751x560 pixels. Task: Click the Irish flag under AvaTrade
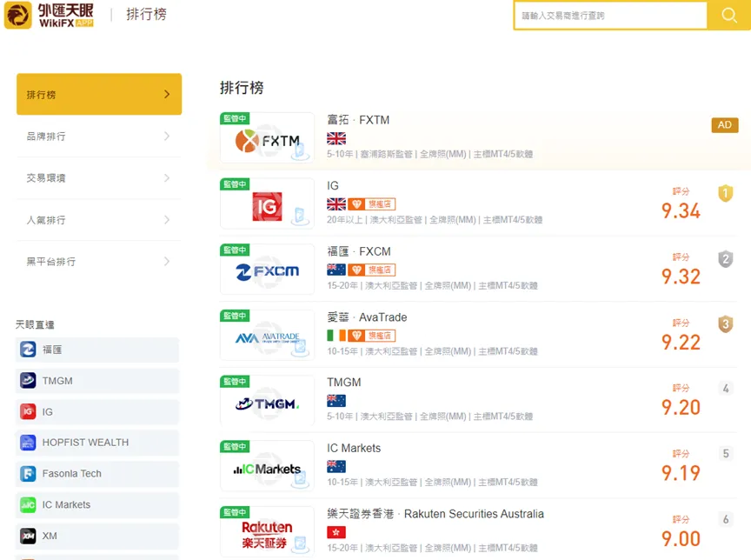coord(336,336)
